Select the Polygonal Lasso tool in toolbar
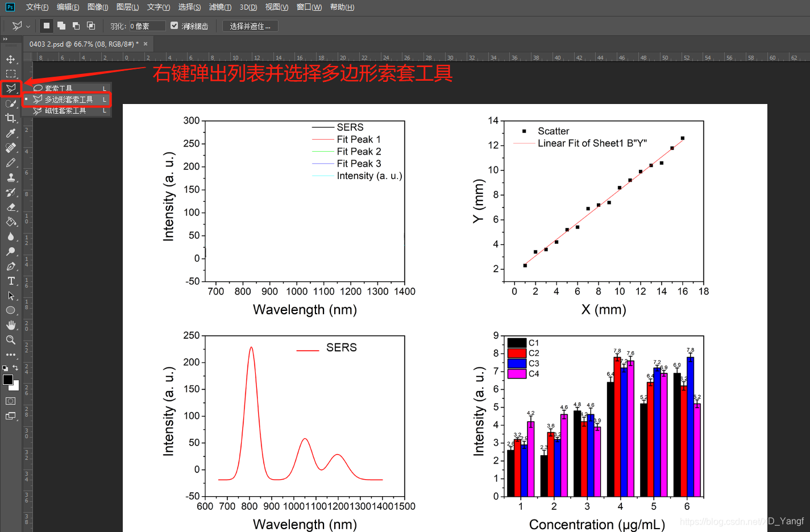This screenshot has width=810, height=532. coord(10,89)
